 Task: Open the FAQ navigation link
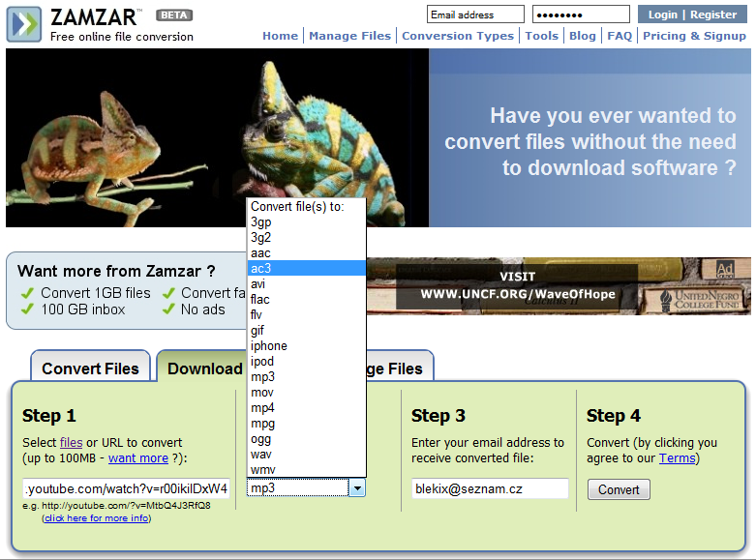[620, 36]
